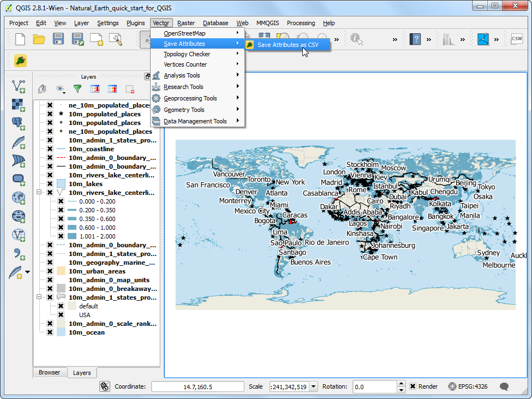Open the Scale dropdown arrow

314,386
